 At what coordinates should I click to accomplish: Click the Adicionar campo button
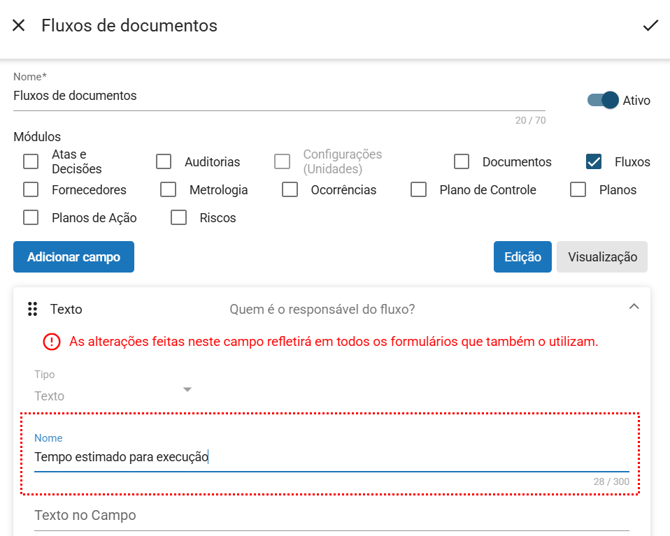point(73,257)
